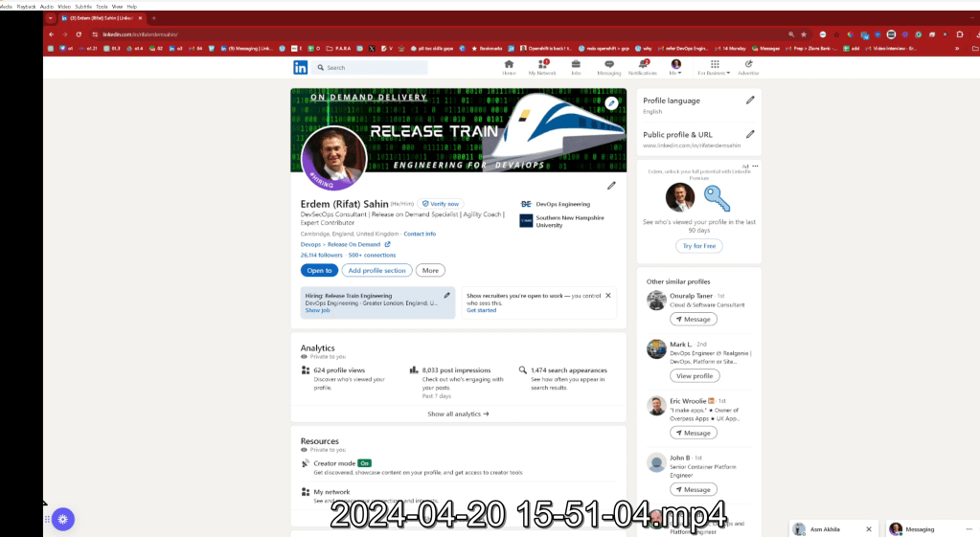Open the Release On Demand website link

[345, 244]
